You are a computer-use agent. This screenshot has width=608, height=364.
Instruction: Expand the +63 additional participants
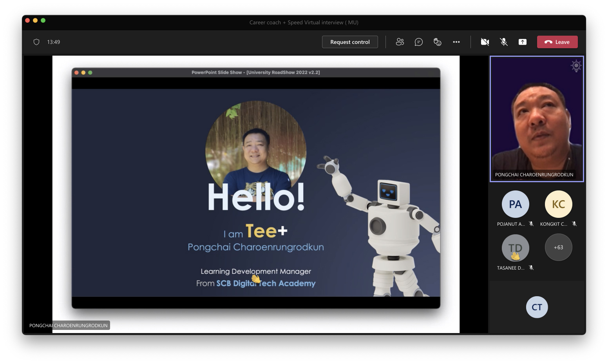pyautogui.click(x=558, y=247)
